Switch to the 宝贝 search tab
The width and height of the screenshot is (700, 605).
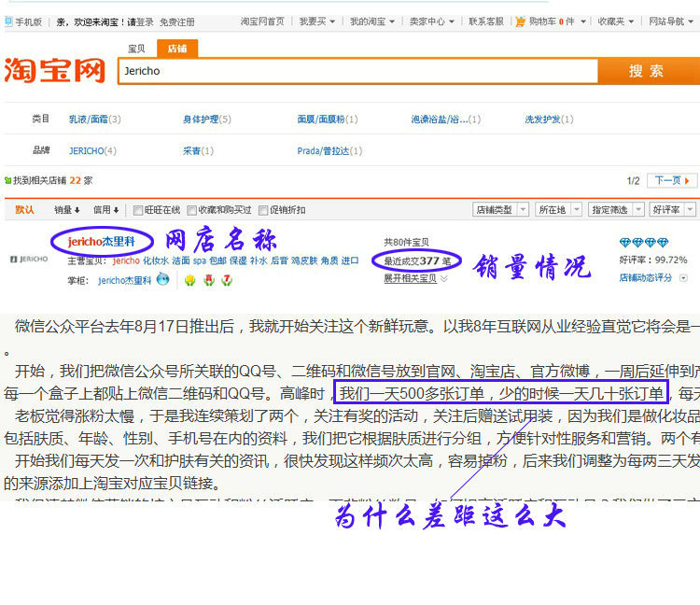(x=136, y=49)
